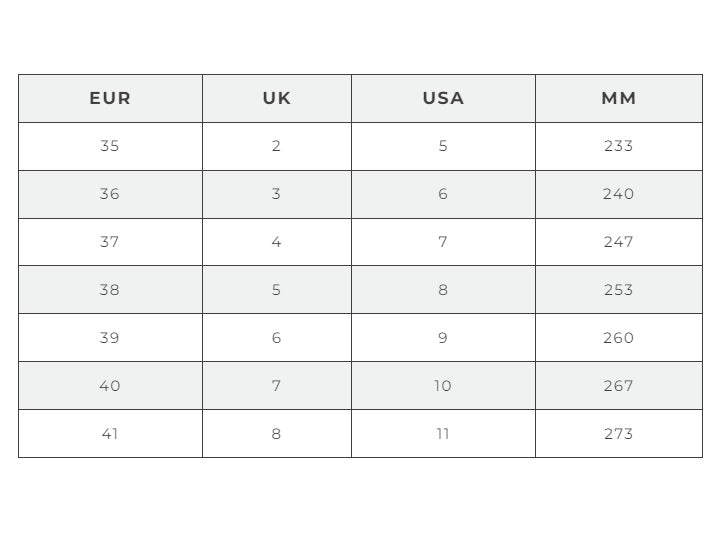Click the UK column header

click(x=277, y=98)
